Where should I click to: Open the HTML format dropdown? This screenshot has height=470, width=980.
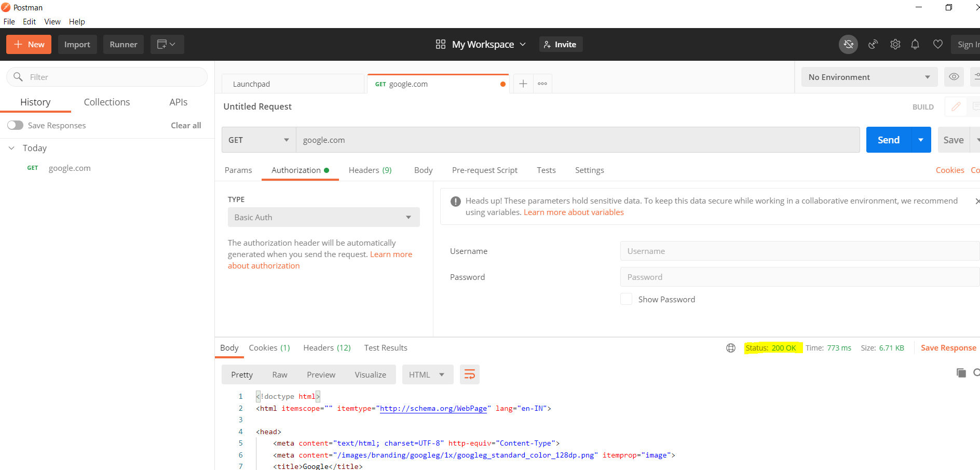coord(427,374)
